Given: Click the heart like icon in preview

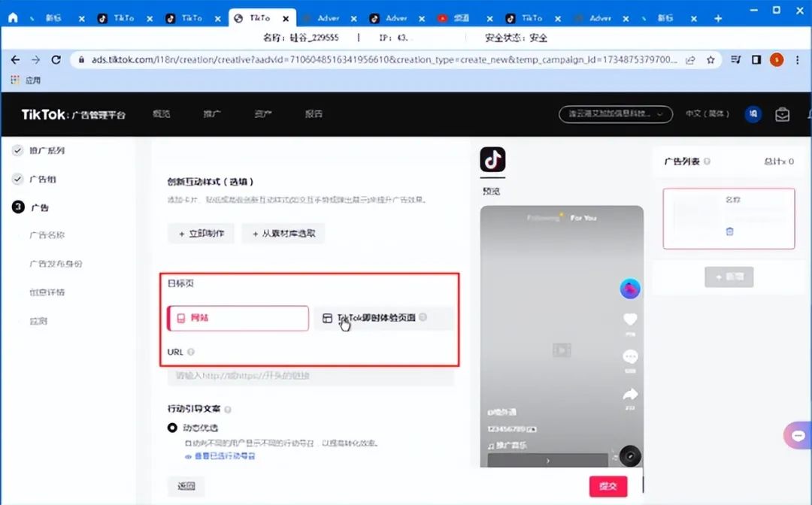Looking at the screenshot, I should tap(630, 319).
